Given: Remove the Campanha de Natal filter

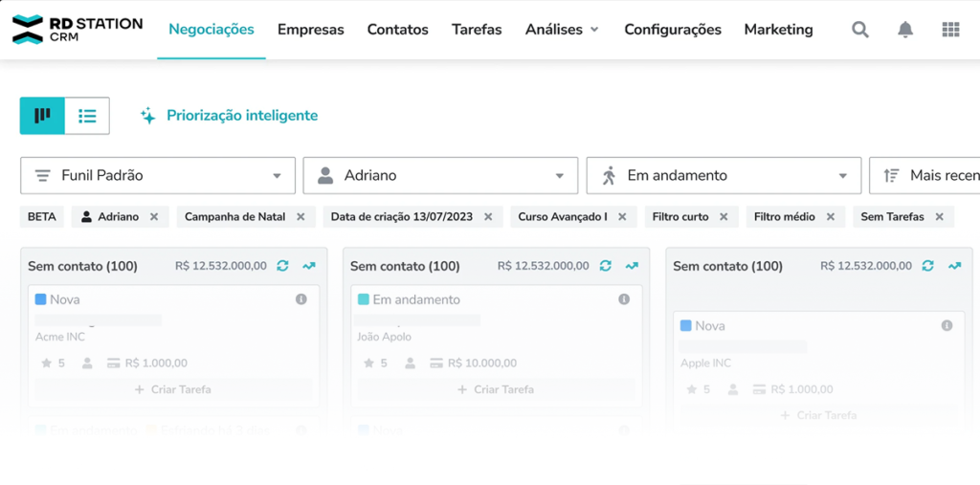Looking at the screenshot, I should [301, 217].
